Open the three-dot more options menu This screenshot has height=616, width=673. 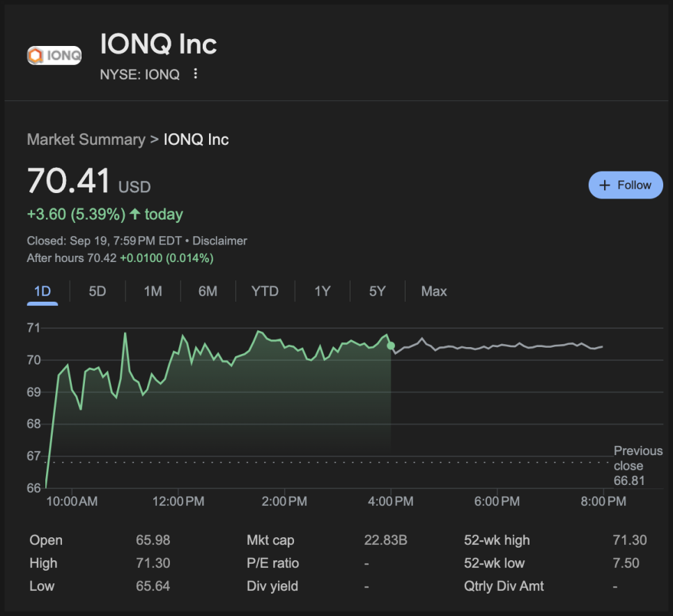tap(195, 74)
